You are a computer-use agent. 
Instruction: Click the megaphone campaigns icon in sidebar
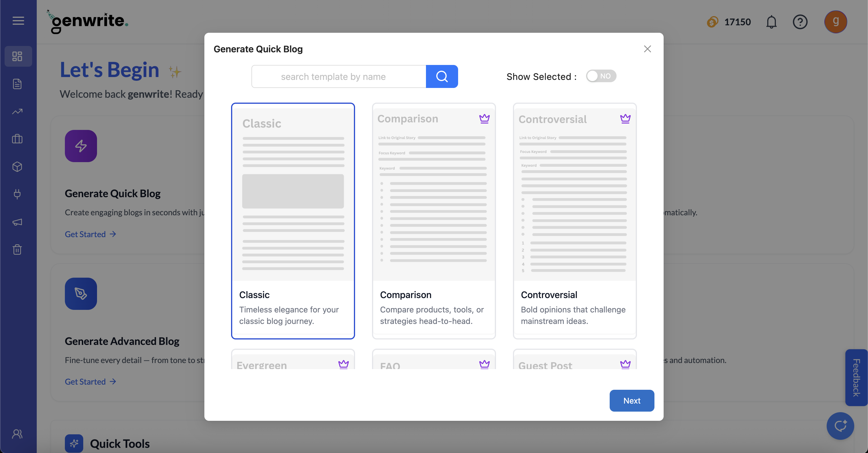(x=17, y=222)
